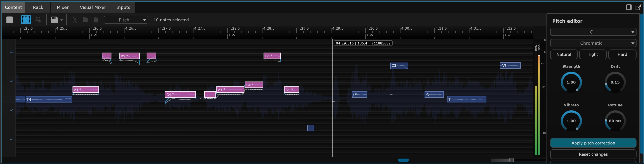
Task: Select the small unlabeled blue note below C4
Action: pos(310,128)
